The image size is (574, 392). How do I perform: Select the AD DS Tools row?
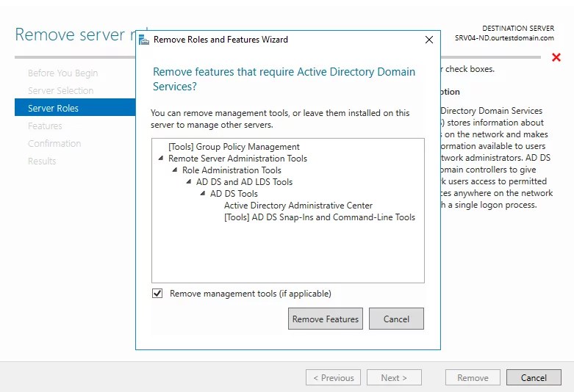(x=234, y=194)
